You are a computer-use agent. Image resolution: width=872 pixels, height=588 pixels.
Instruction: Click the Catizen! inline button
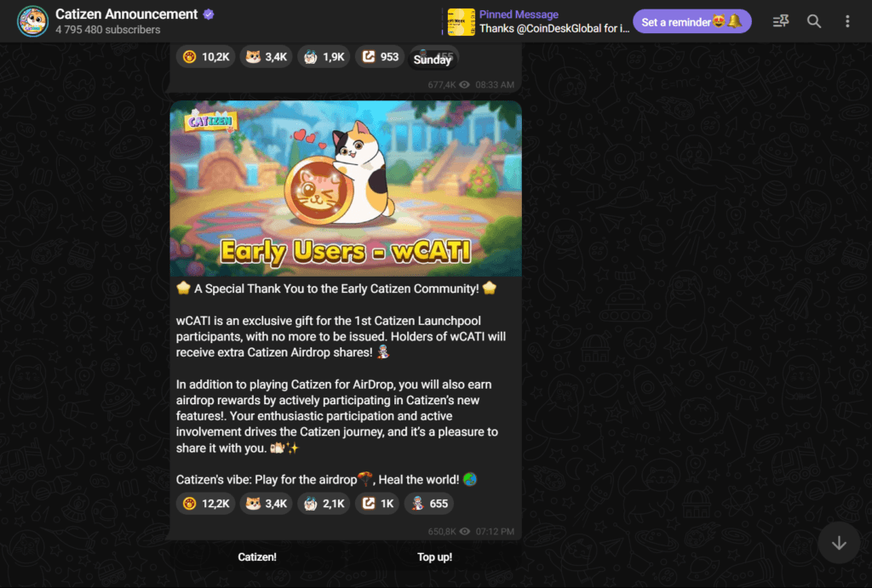[257, 557]
